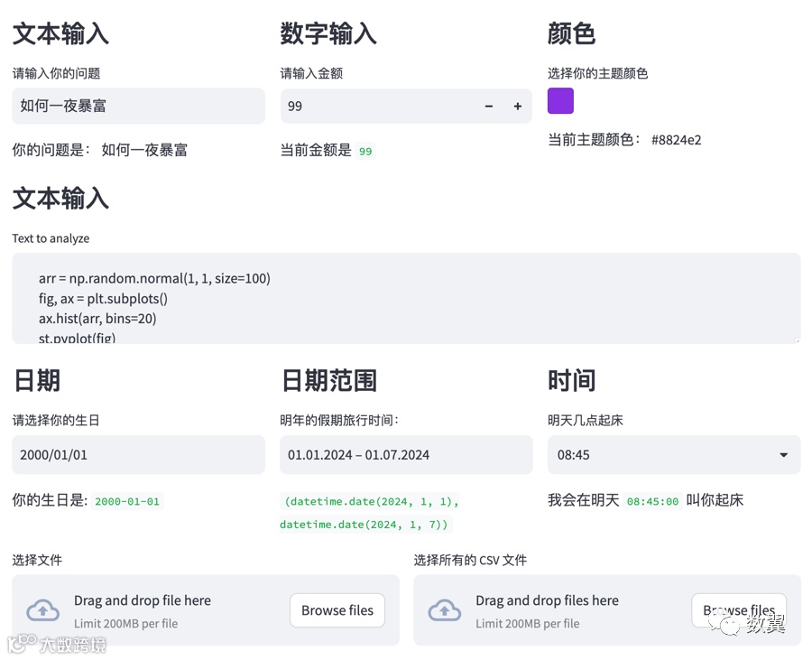
Task: Open the holiday date range field
Action: coord(406,455)
